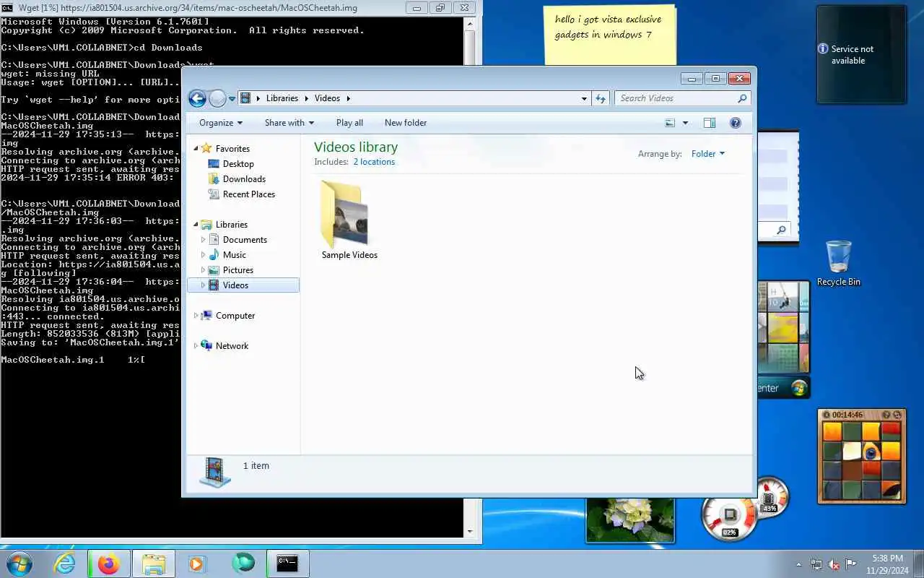Image resolution: width=924 pixels, height=578 pixels.
Task: Open Explorer Help with the question mark
Action: pos(736,123)
